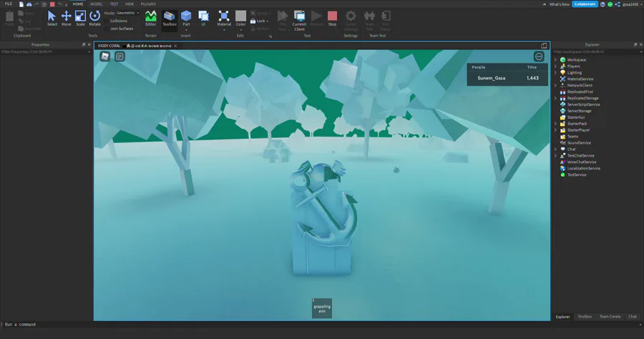The image size is (644, 339).
Task: Open the What's New link
Action: click(559, 4)
